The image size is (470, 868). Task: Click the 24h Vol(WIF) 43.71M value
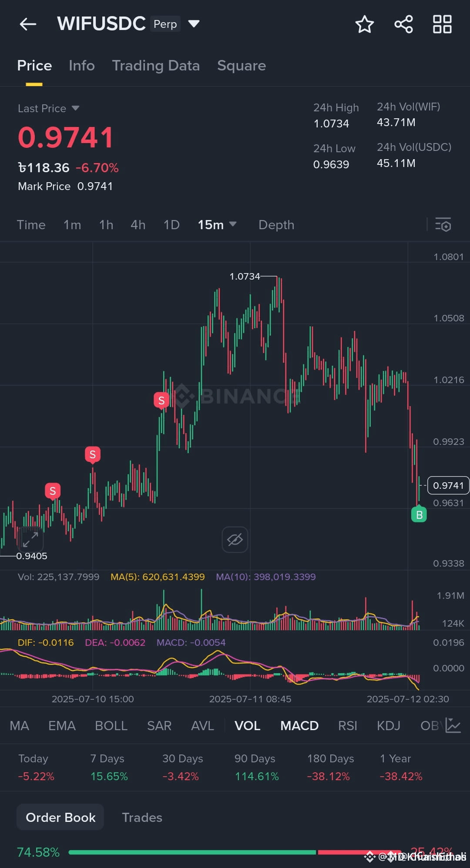tap(396, 122)
